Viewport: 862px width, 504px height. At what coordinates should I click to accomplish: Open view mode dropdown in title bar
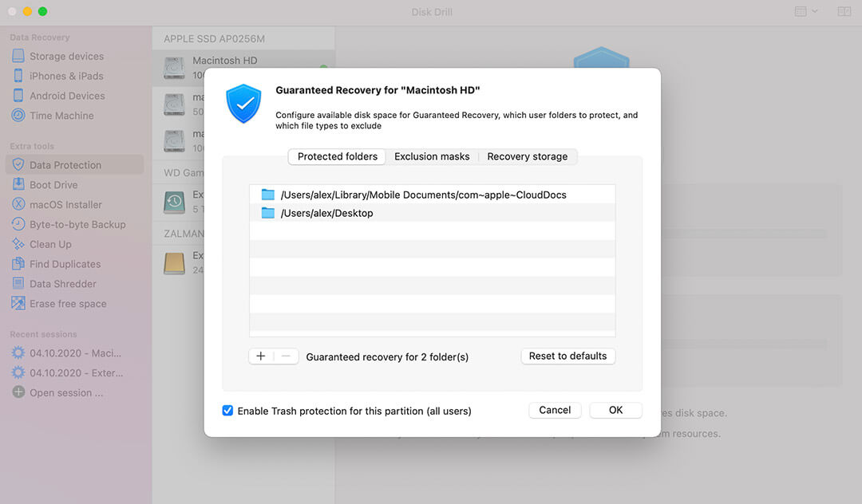[806, 11]
